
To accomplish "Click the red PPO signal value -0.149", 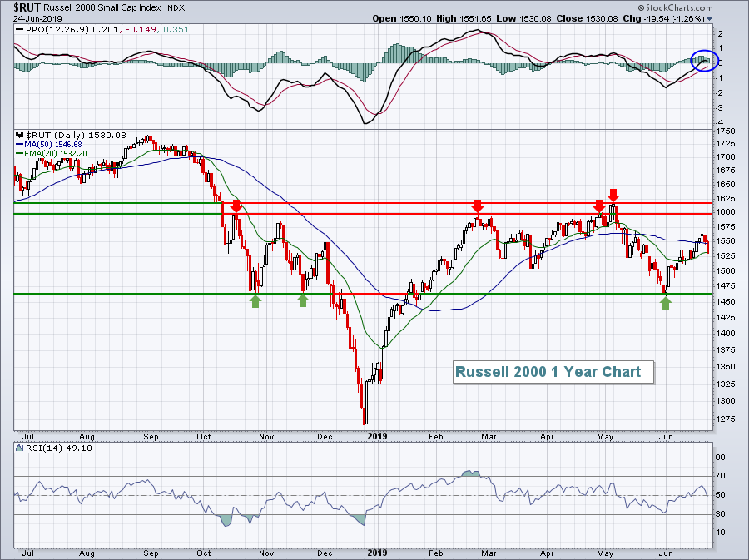I will click(141, 30).
